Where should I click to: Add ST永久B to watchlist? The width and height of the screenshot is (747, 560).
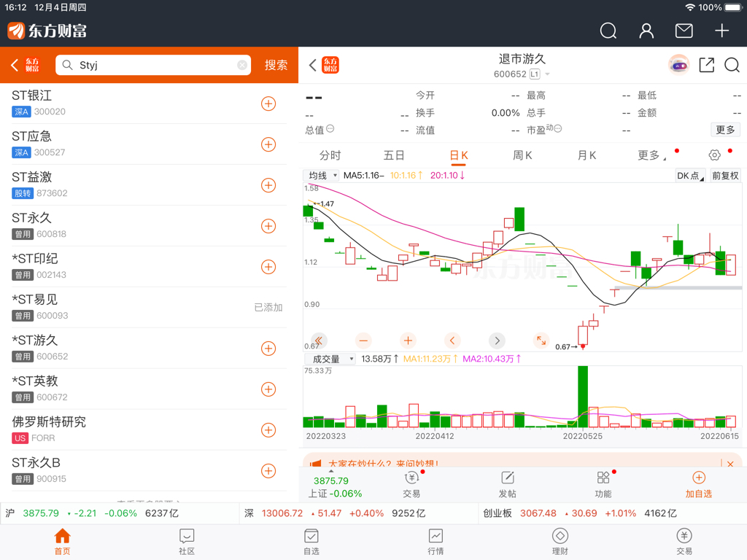click(x=268, y=471)
